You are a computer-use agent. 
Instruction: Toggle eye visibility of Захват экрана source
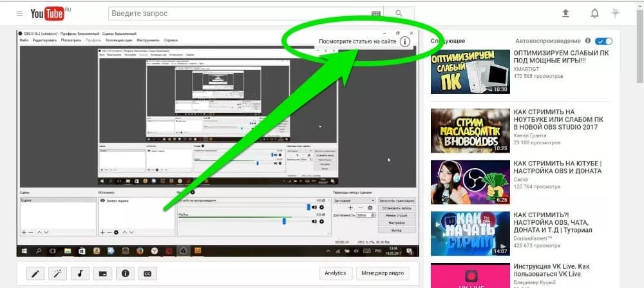pos(102,201)
